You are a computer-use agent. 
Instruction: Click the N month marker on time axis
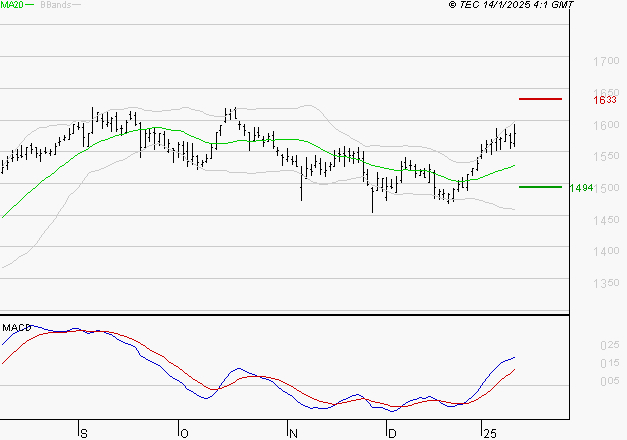294,434
